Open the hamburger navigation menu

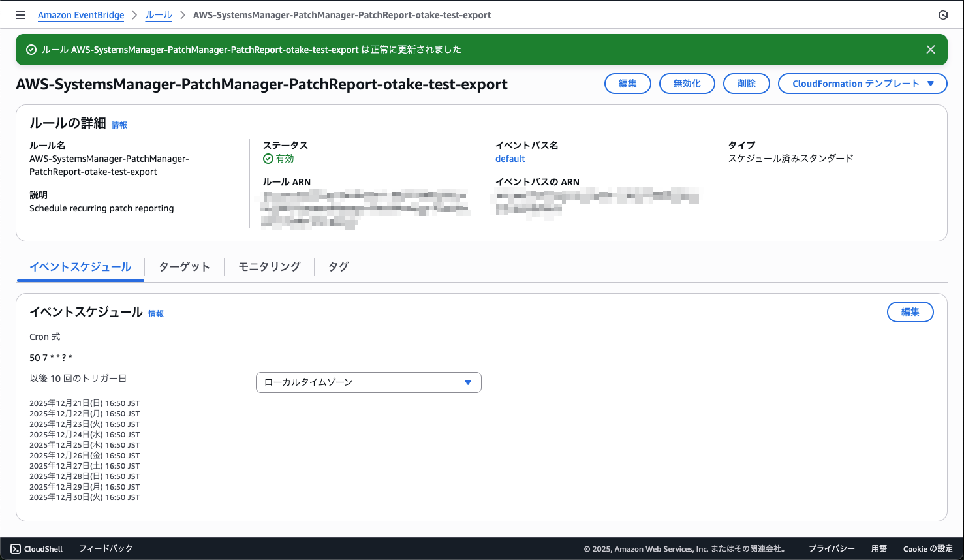[20, 15]
